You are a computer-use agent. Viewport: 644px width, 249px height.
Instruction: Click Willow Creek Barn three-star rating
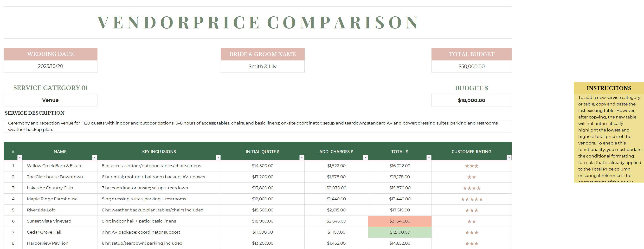(471, 166)
